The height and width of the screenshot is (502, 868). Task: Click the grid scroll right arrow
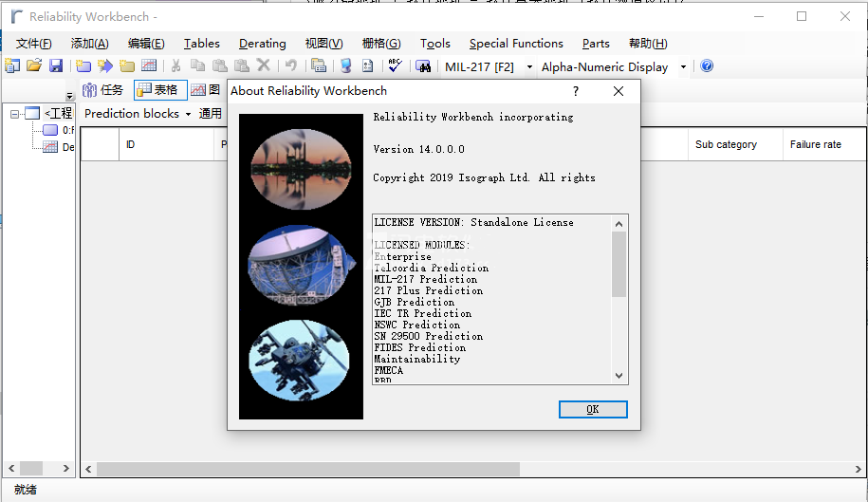coord(858,470)
